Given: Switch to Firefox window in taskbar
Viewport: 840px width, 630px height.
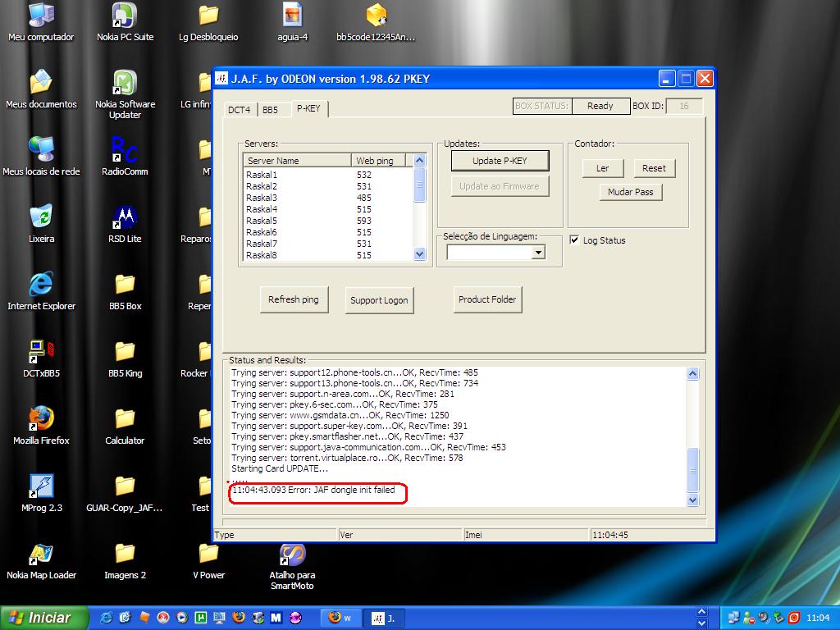Looking at the screenshot, I should coord(340,618).
